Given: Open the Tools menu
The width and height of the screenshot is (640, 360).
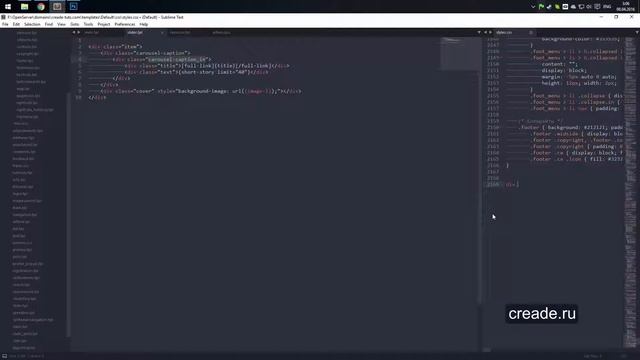Looking at the screenshot, I should click(x=88, y=24).
